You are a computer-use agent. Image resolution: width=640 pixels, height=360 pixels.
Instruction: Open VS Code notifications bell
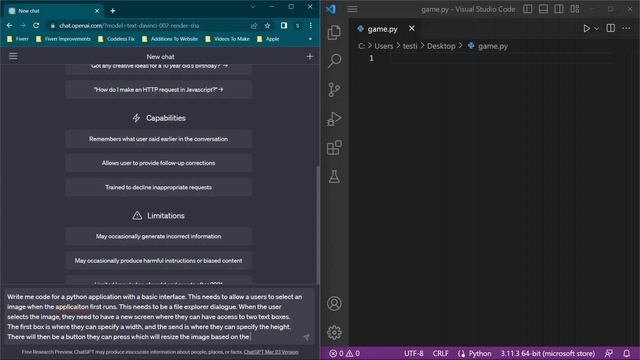pos(627,353)
